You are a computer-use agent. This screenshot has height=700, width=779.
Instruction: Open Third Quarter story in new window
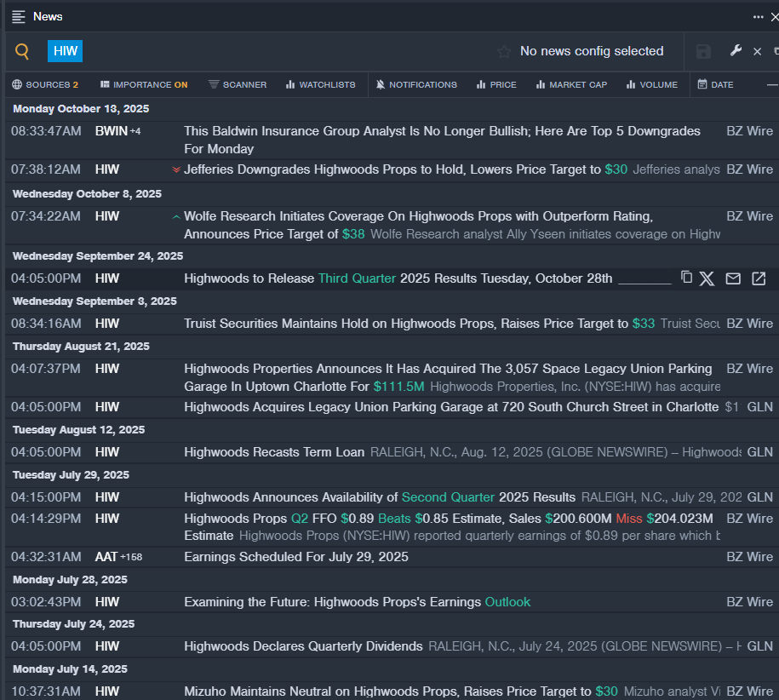758,278
